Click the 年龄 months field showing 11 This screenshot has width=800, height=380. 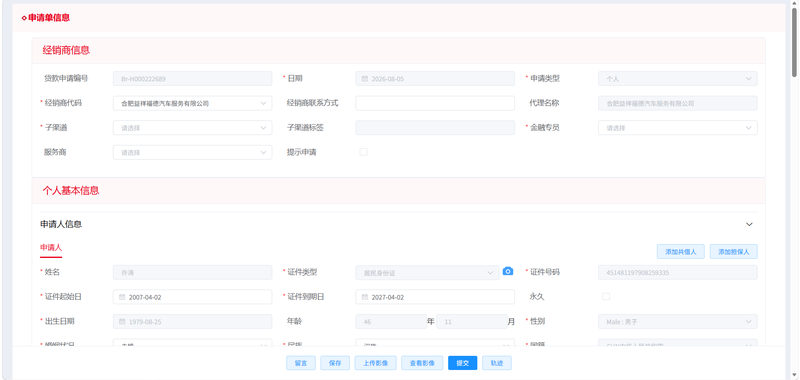tap(472, 321)
